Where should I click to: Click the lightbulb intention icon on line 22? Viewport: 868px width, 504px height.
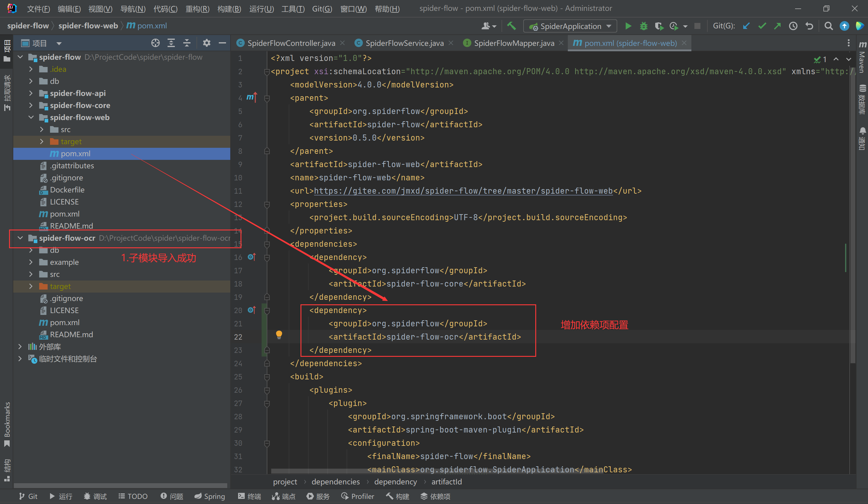coord(279,335)
